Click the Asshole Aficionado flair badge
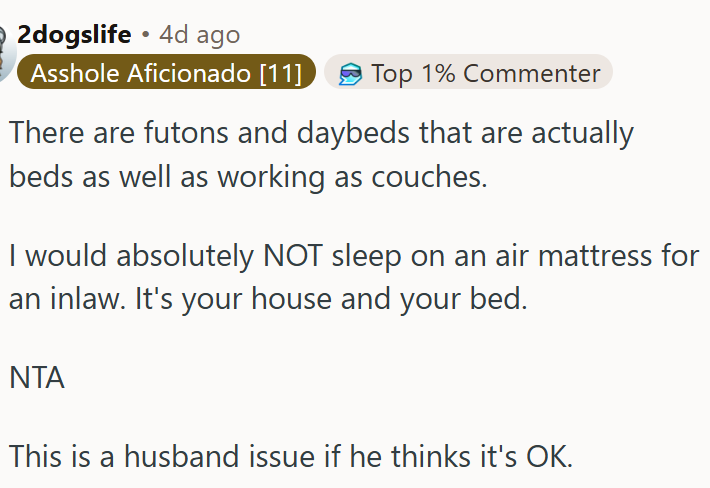Screen dimensions: 710x488 coord(165,73)
